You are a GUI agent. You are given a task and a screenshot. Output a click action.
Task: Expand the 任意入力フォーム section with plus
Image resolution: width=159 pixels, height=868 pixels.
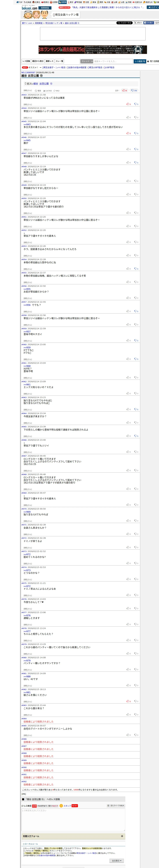click(122, 836)
